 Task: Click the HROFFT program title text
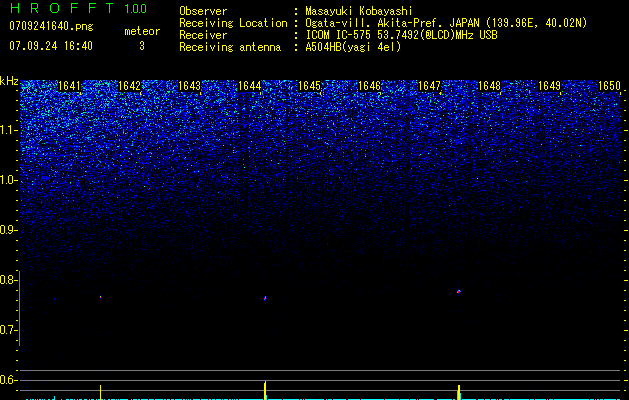62,8
